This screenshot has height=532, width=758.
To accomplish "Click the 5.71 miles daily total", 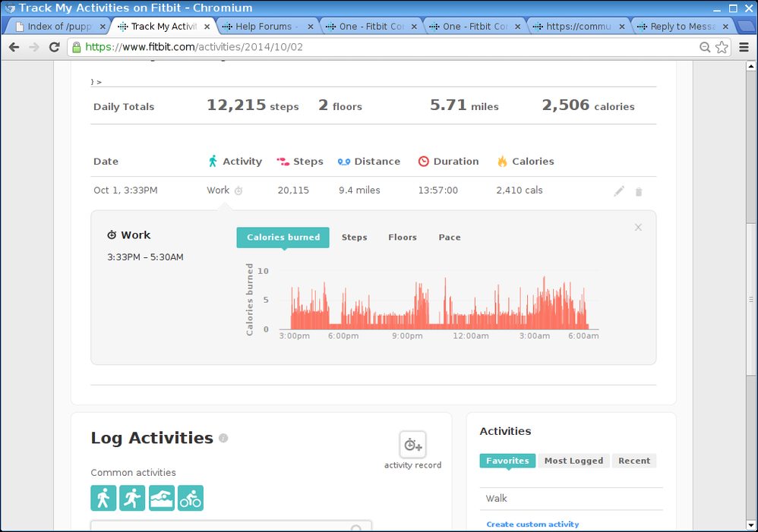I will (x=464, y=105).
